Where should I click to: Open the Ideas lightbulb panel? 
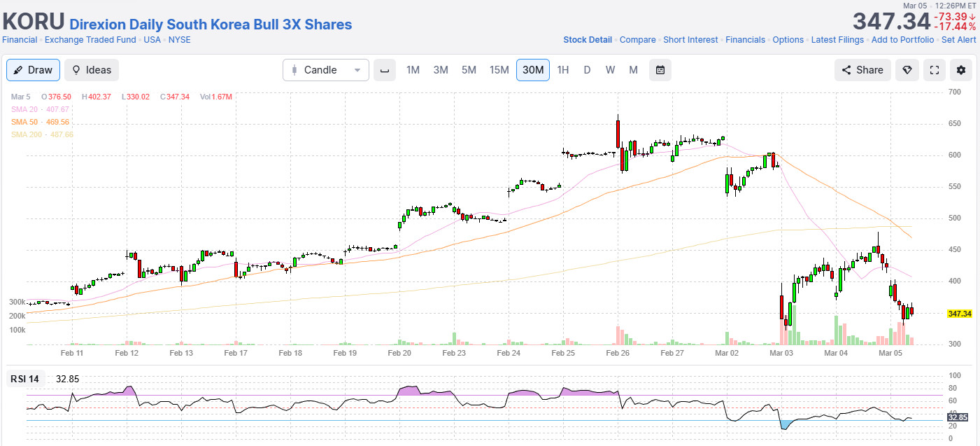click(92, 70)
